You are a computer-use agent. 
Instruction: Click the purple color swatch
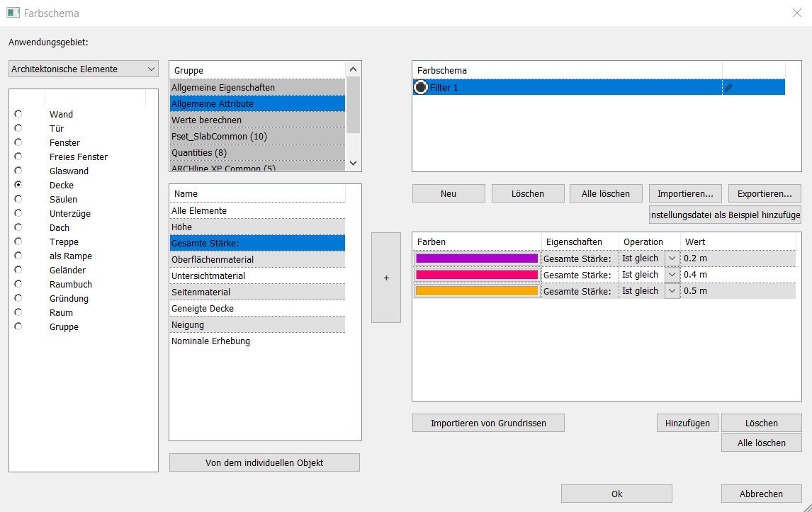coord(477,258)
